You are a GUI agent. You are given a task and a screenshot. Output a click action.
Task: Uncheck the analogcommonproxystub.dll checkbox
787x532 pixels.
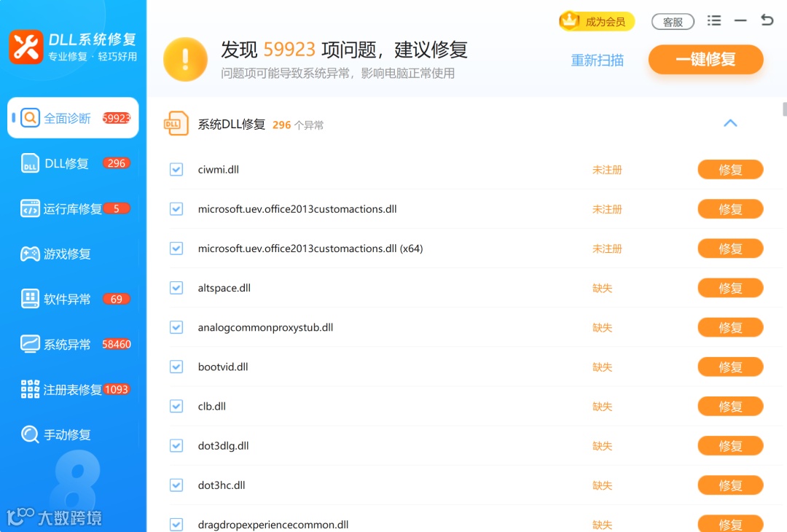click(x=176, y=327)
